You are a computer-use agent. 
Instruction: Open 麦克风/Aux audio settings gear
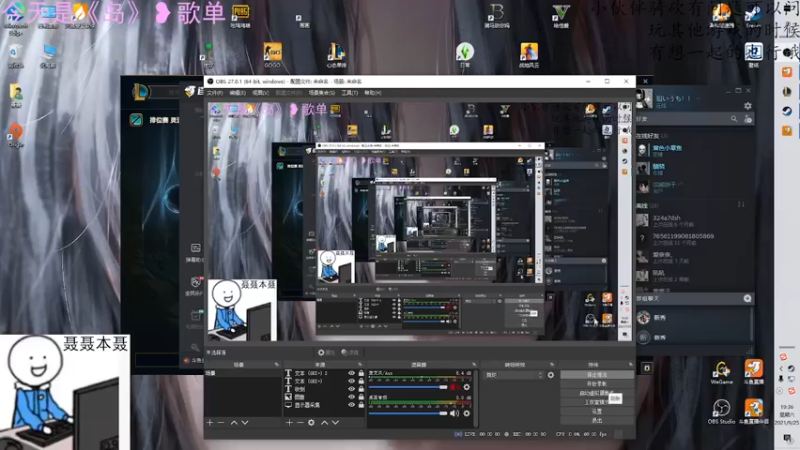point(466,387)
